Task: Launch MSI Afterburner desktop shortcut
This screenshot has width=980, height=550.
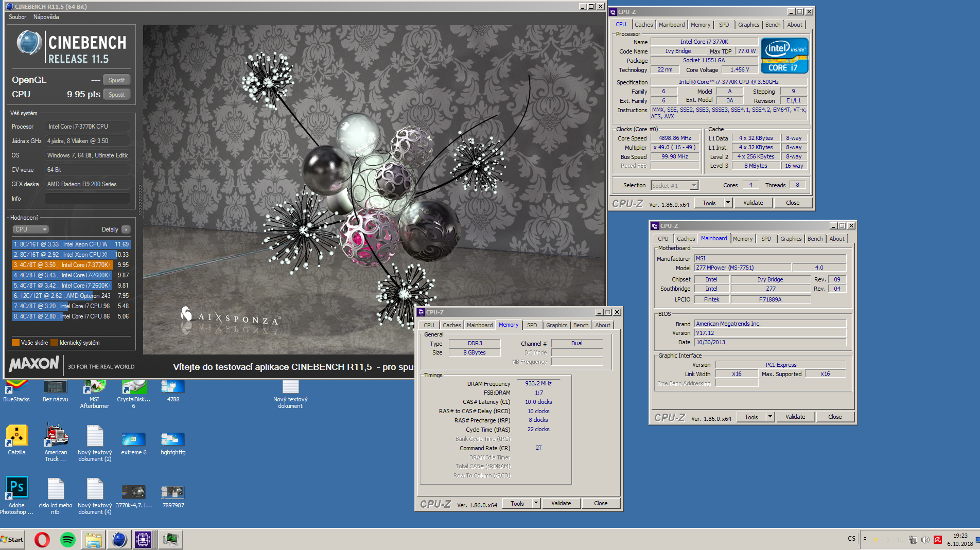Action: click(x=95, y=394)
